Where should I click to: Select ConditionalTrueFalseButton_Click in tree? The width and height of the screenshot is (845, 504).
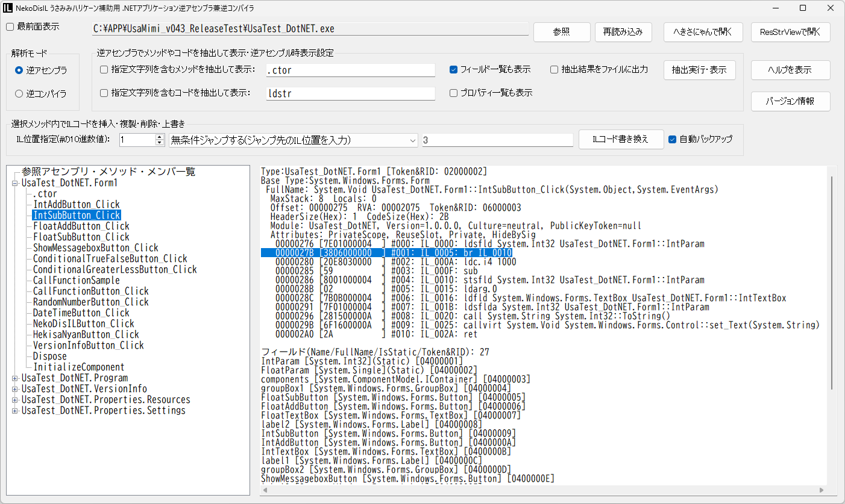[x=110, y=259]
